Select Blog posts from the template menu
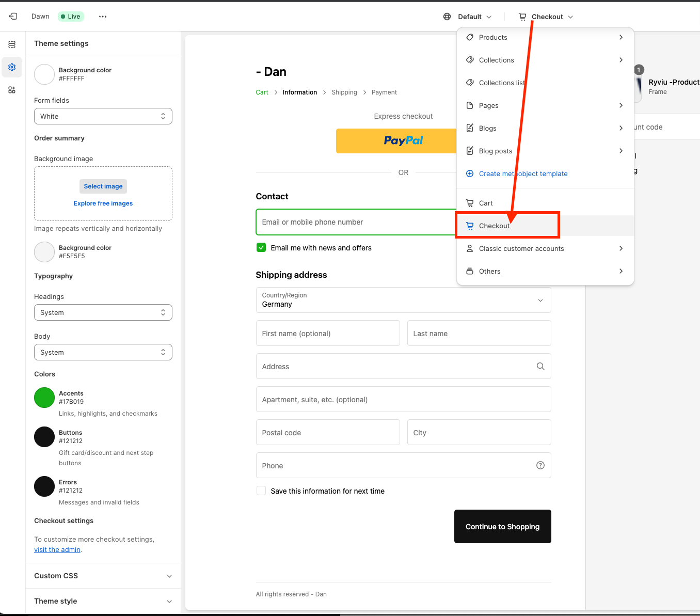Image resolution: width=700 pixels, height=616 pixels. click(545, 151)
